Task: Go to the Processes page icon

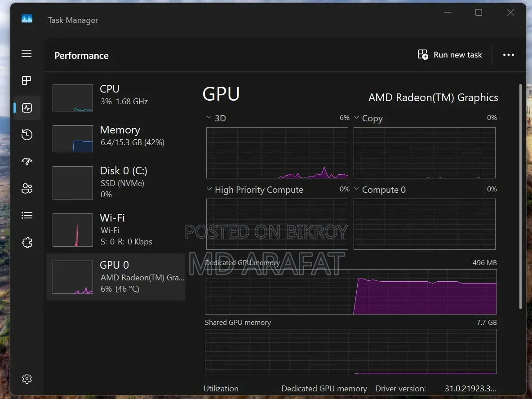Action: pos(27,80)
